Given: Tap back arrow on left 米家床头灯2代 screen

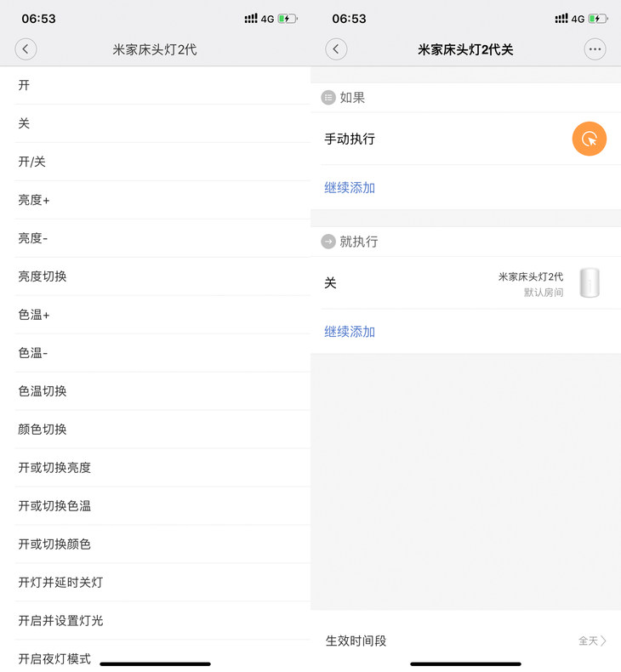Looking at the screenshot, I should pos(26,49).
